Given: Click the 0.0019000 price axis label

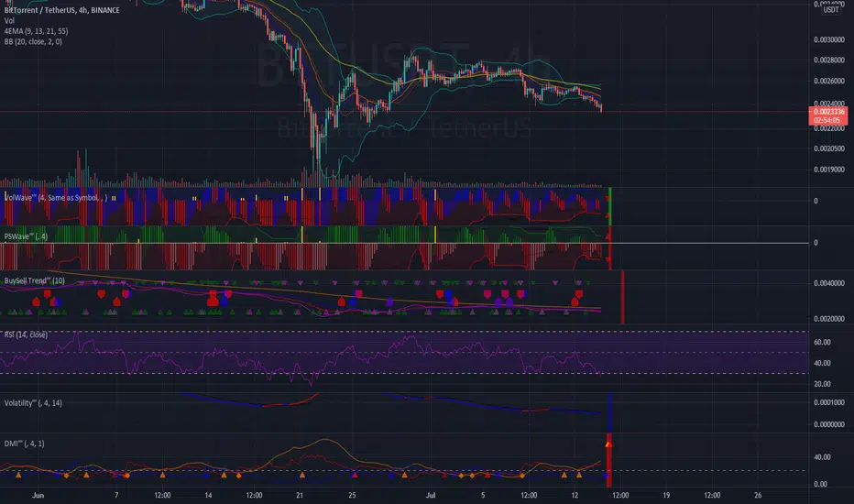Looking at the screenshot, I should tap(829, 170).
